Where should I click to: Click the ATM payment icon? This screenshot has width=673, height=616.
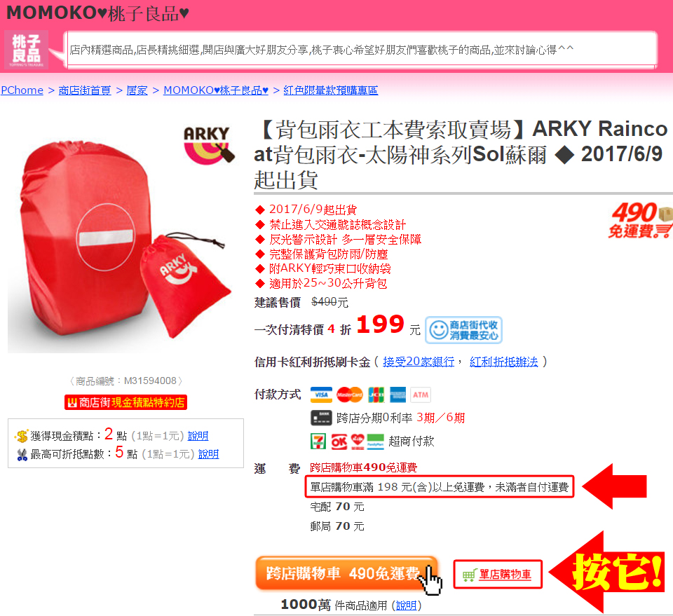click(421, 395)
